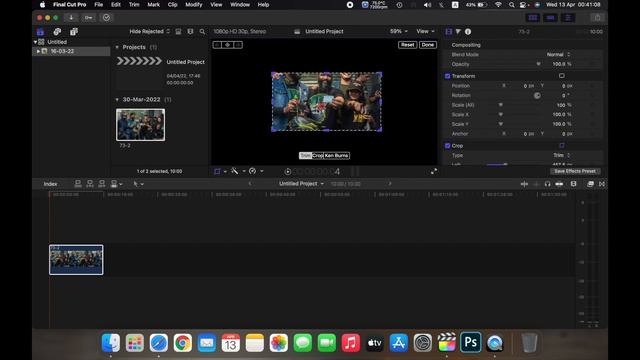Open Transitions browser icon
Viewport: 640px width, 360px height.
602,184
